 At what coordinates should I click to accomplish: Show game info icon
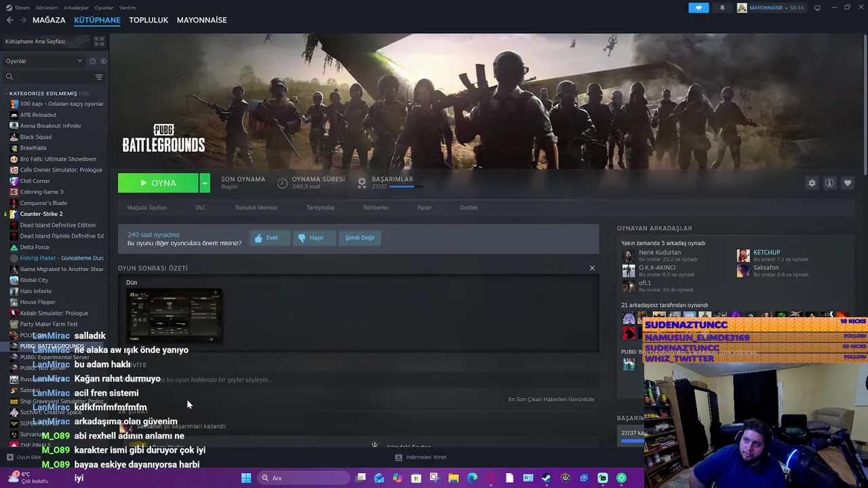(829, 183)
